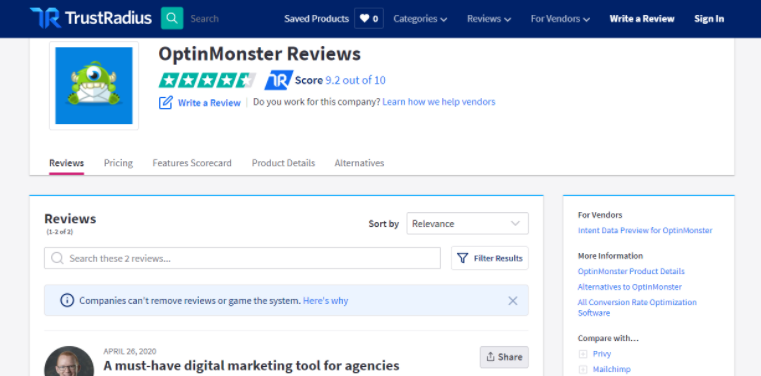This screenshot has width=761, height=376.
Task: Click Sign In
Action: click(709, 19)
